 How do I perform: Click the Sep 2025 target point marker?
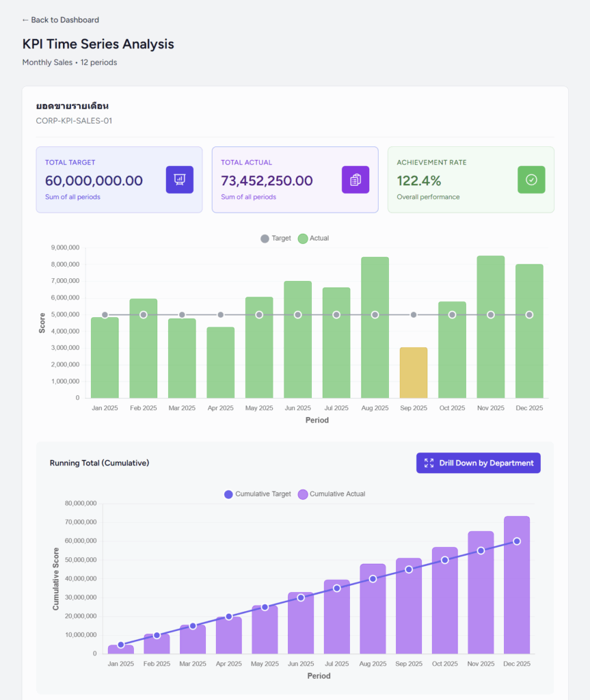[x=414, y=314]
